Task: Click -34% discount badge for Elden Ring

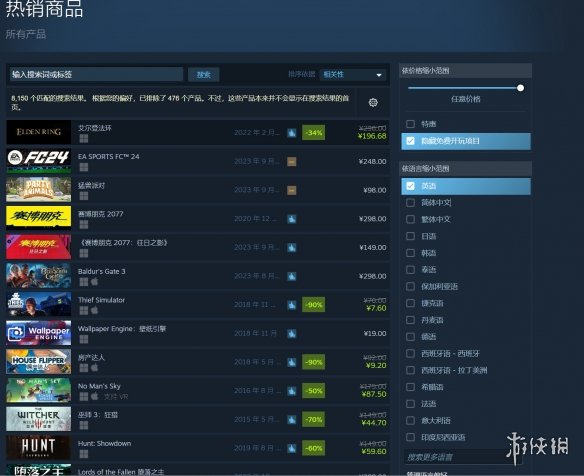Action: pyautogui.click(x=313, y=133)
